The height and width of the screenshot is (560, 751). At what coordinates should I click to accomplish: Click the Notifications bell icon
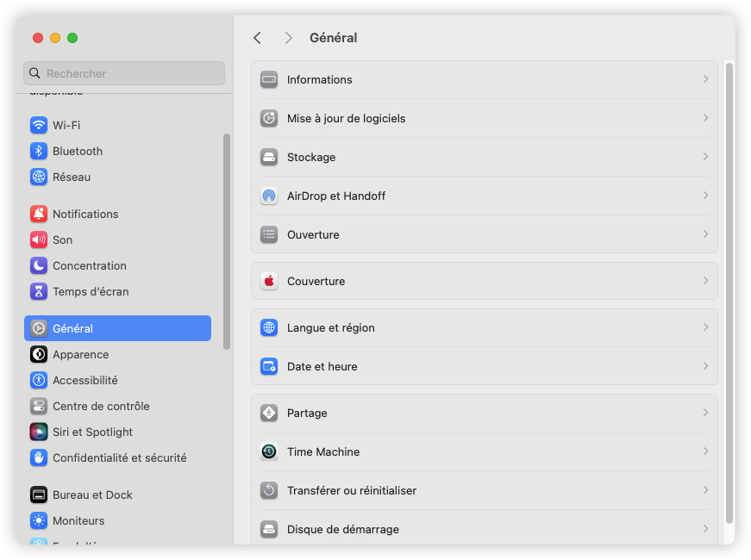point(39,214)
